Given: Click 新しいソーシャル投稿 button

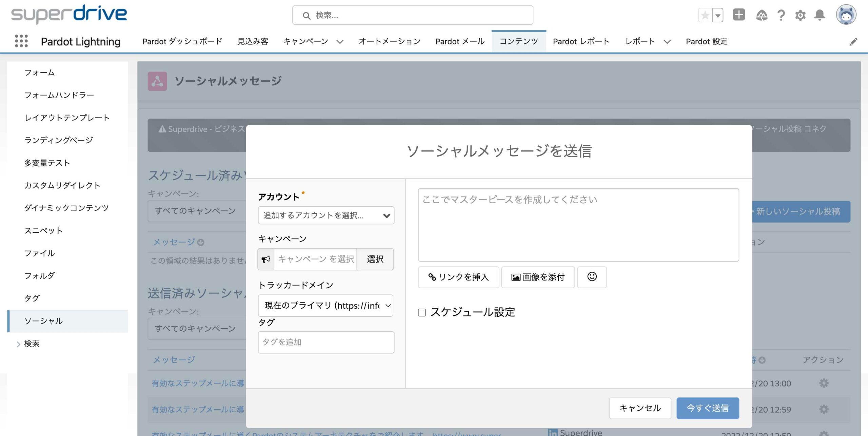Looking at the screenshot, I should click(801, 211).
